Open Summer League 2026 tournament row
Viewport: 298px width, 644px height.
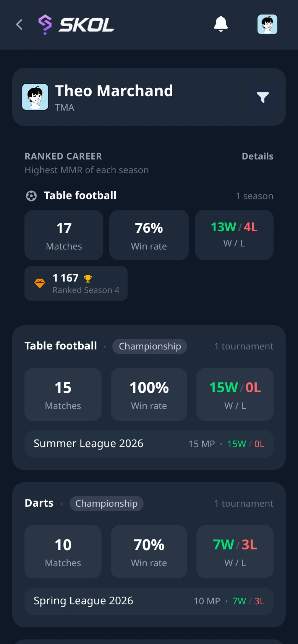[149, 444]
